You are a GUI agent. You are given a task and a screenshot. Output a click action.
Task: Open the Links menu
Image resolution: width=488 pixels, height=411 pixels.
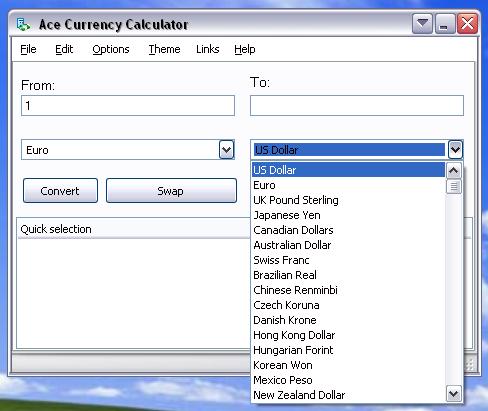pos(208,49)
